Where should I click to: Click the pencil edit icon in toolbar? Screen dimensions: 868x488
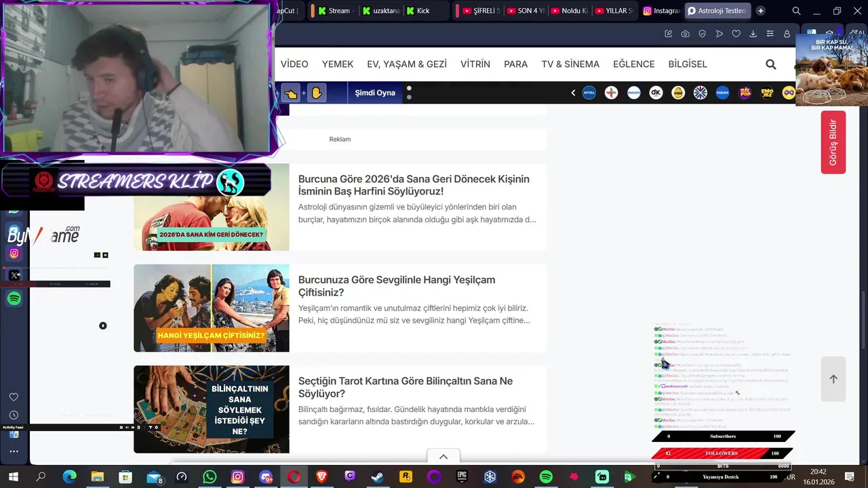point(669,34)
